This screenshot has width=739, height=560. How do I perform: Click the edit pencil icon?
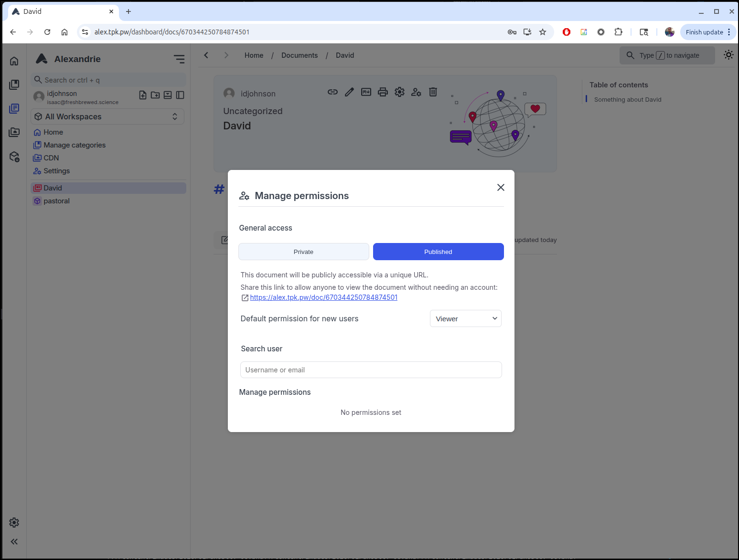click(x=349, y=92)
